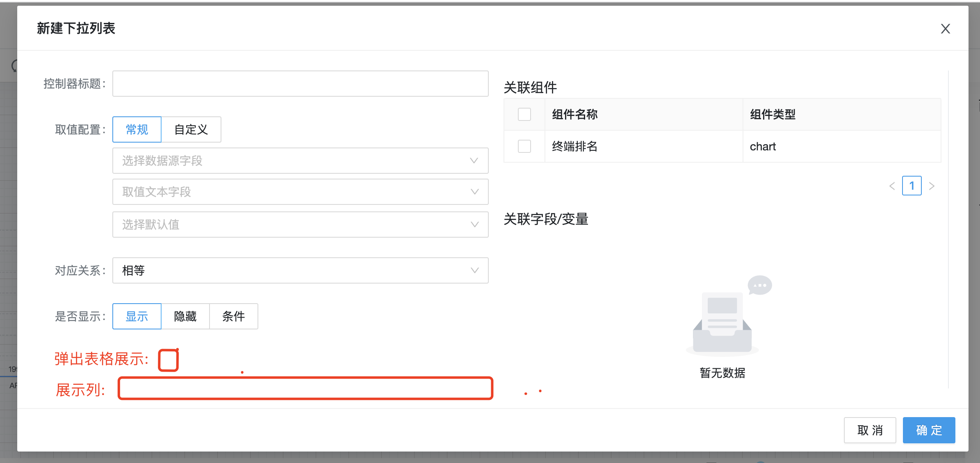Click the 对应关系 dropdown arrow
Screen dimensions: 980x463
coord(474,270)
